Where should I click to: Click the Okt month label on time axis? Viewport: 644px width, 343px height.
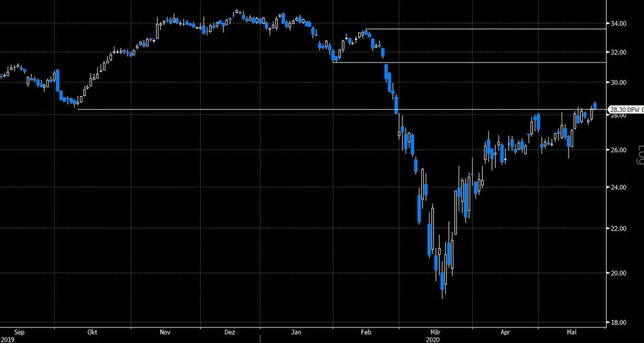pos(93,332)
